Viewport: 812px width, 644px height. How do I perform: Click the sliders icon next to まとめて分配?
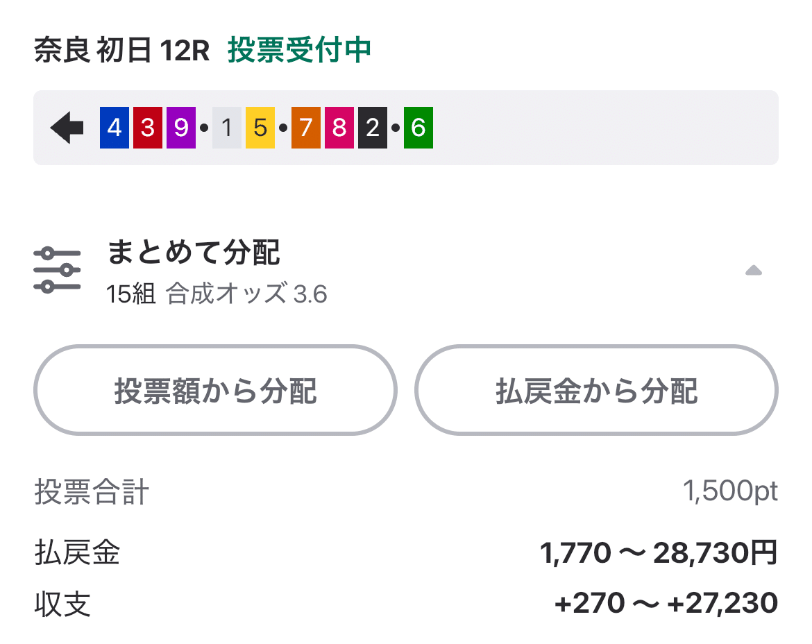point(57,269)
